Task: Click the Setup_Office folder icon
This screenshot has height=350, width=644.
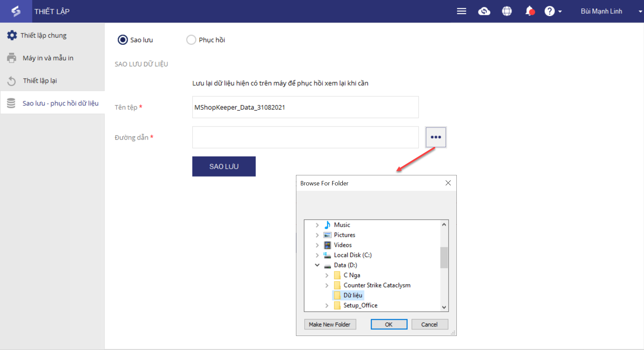Action: [337, 305]
